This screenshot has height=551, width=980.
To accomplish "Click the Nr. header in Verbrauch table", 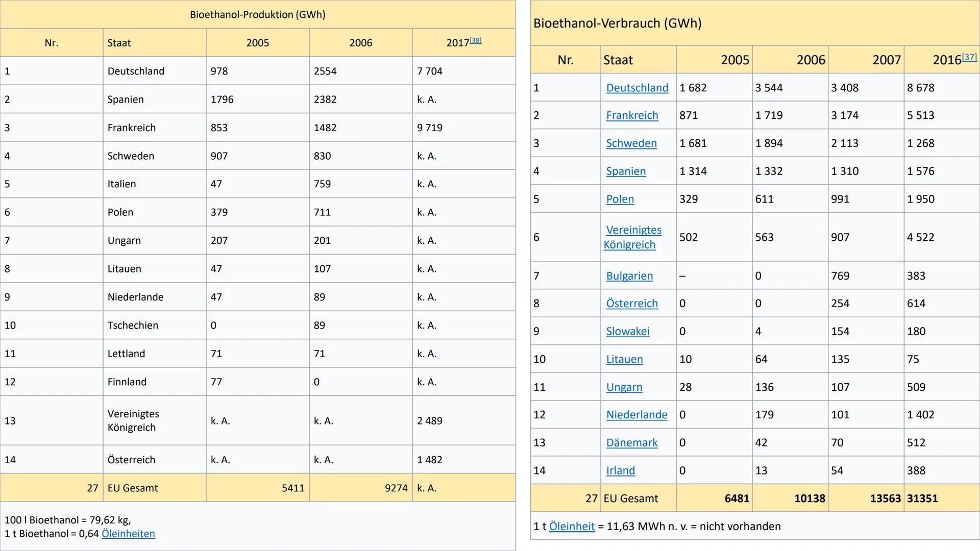I will click(565, 60).
